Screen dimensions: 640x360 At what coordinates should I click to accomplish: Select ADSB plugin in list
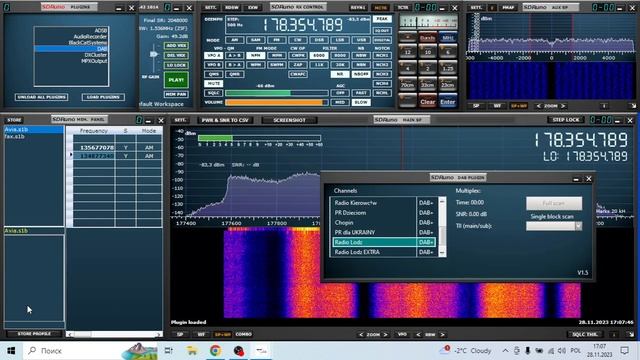click(x=71, y=30)
